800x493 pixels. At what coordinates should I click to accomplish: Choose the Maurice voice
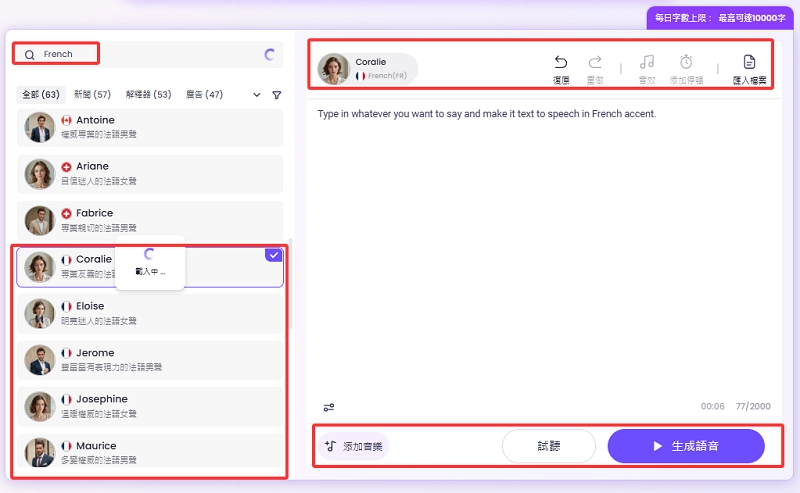coord(150,451)
